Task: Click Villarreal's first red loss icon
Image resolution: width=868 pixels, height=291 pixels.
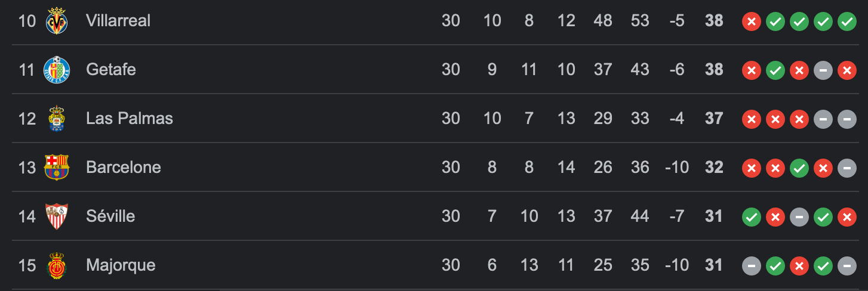Action: 752,21
